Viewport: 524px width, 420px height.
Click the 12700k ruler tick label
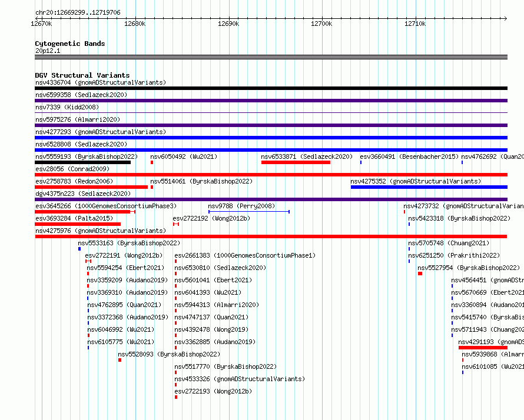click(x=321, y=24)
